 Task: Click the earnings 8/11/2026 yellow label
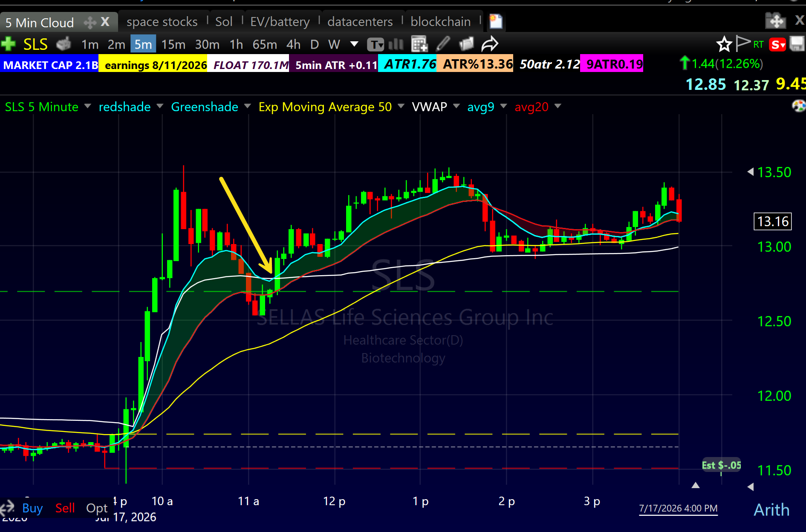153,64
